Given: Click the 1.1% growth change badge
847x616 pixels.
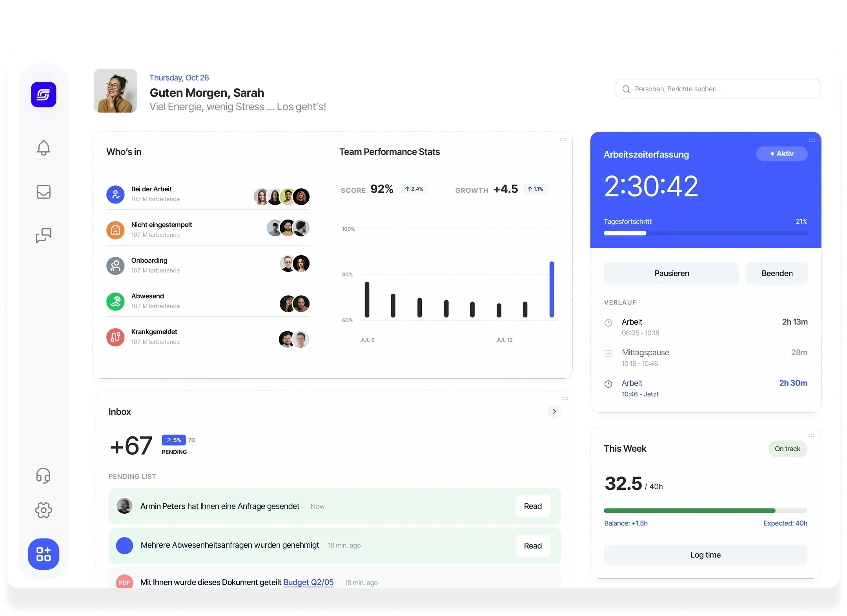Looking at the screenshot, I should (536, 189).
